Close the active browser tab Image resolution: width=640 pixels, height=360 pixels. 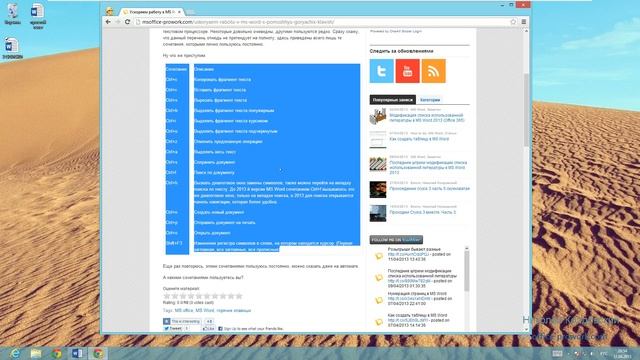click(x=179, y=12)
